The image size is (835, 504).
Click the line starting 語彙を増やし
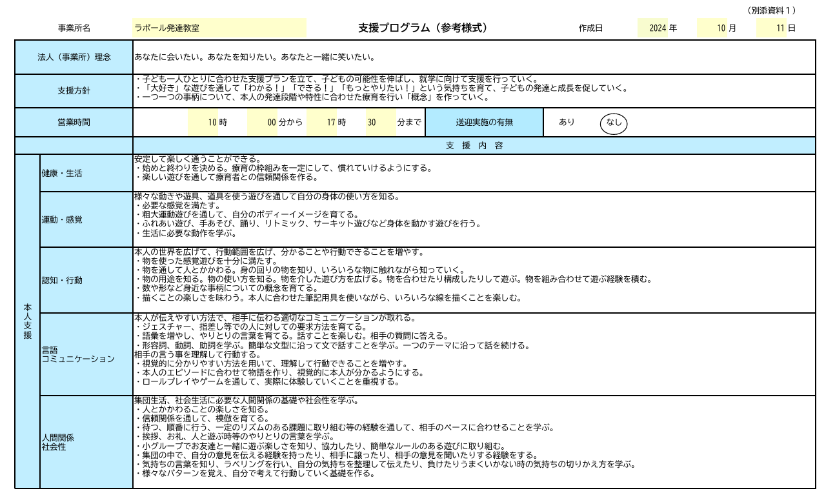(x=292, y=336)
